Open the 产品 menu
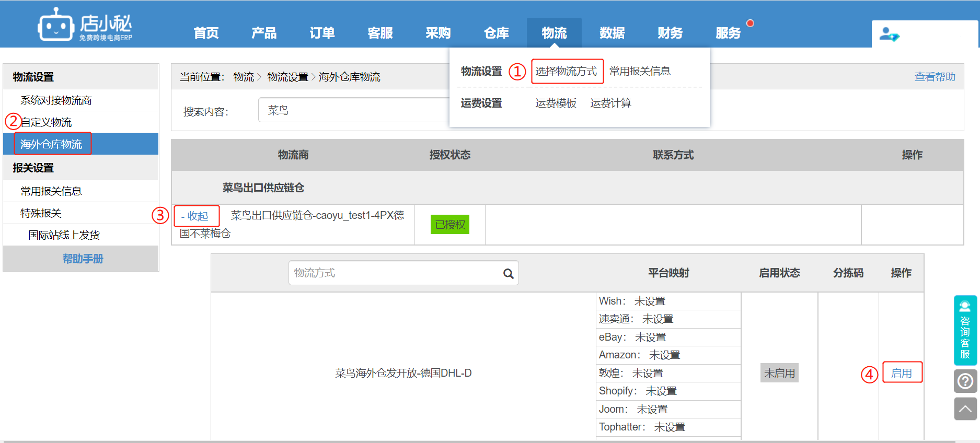The image size is (980, 443). pos(264,33)
